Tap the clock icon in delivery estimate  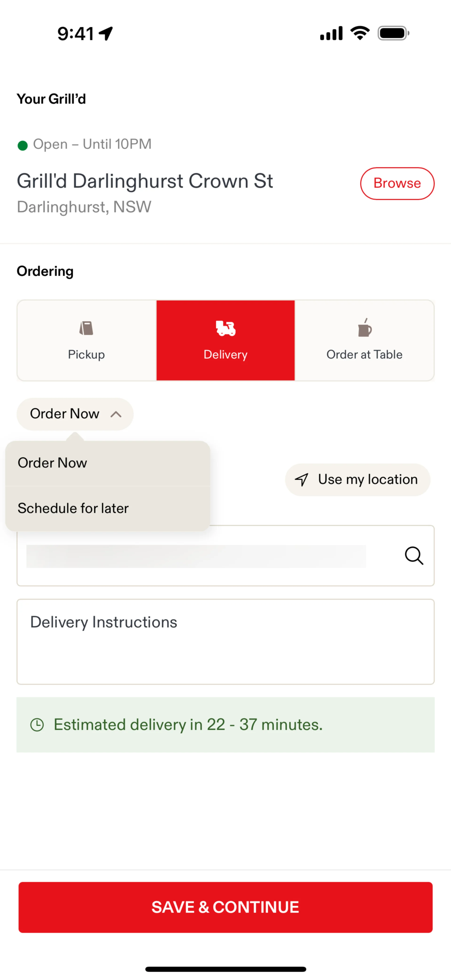37,724
